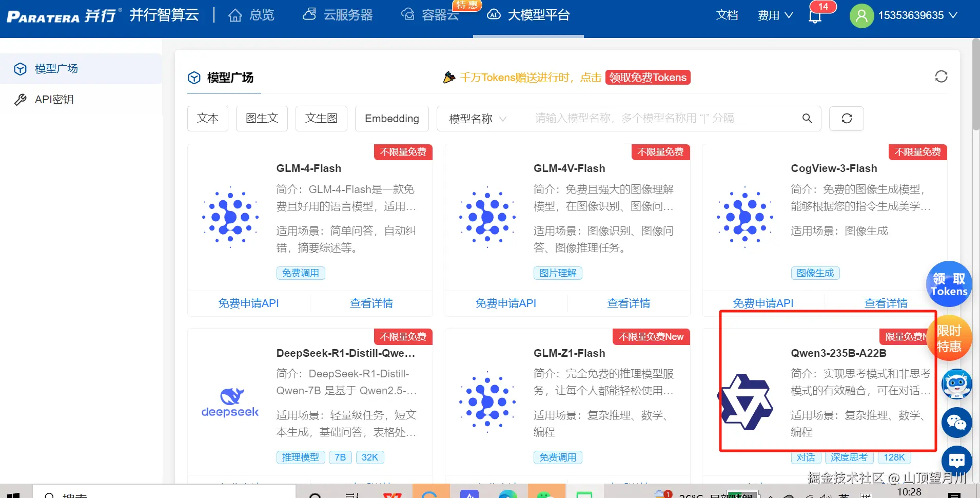Screen dimensions: 980x498
Task: Open the robot assistant floating icon
Action: [956, 384]
